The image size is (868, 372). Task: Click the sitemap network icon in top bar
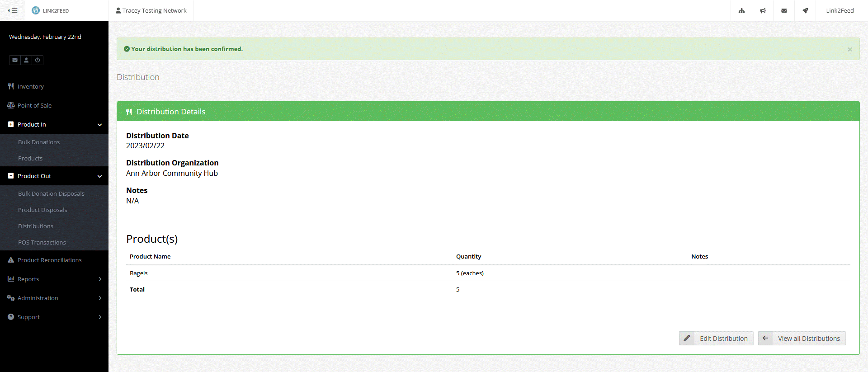tap(741, 10)
